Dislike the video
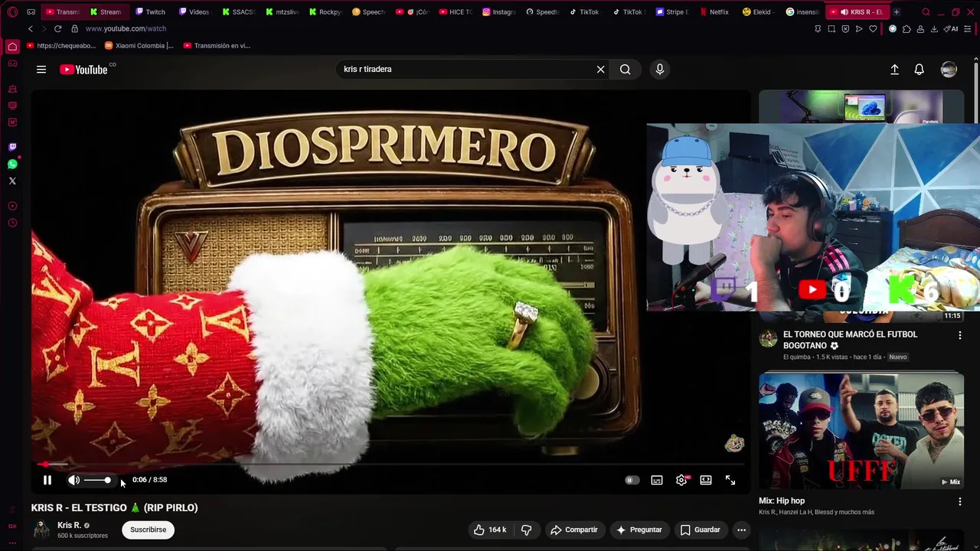The image size is (980, 551). [x=526, y=530]
